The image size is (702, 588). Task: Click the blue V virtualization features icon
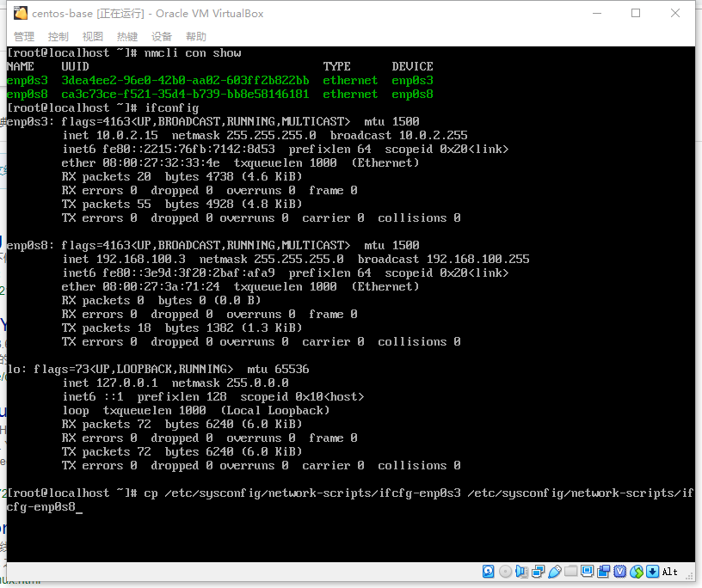click(619, 572)
